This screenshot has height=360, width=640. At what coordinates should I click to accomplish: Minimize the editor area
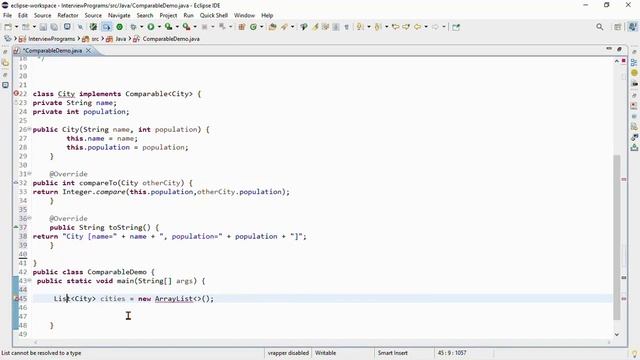[x=609, y=49]
